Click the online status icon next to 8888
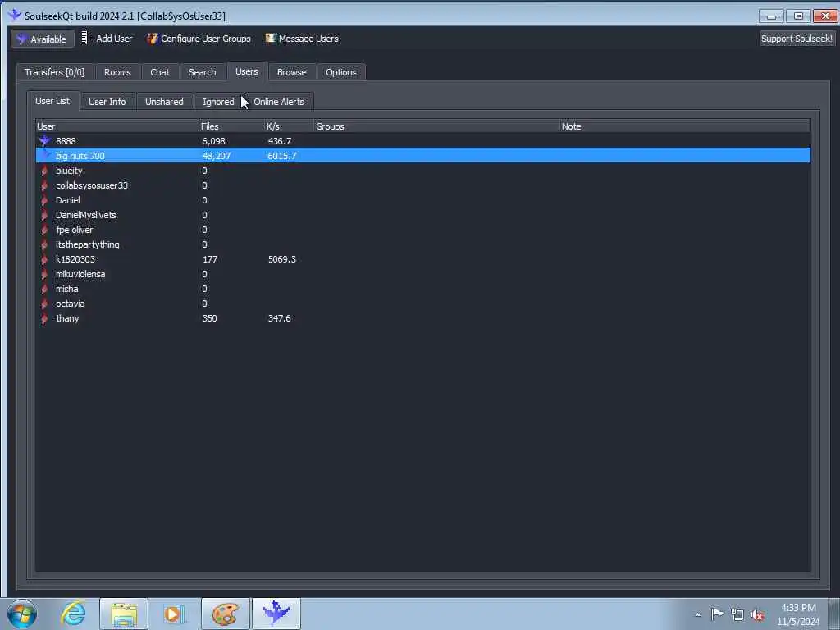The width and height of the screenshot is (840, 630). (44, 141)
